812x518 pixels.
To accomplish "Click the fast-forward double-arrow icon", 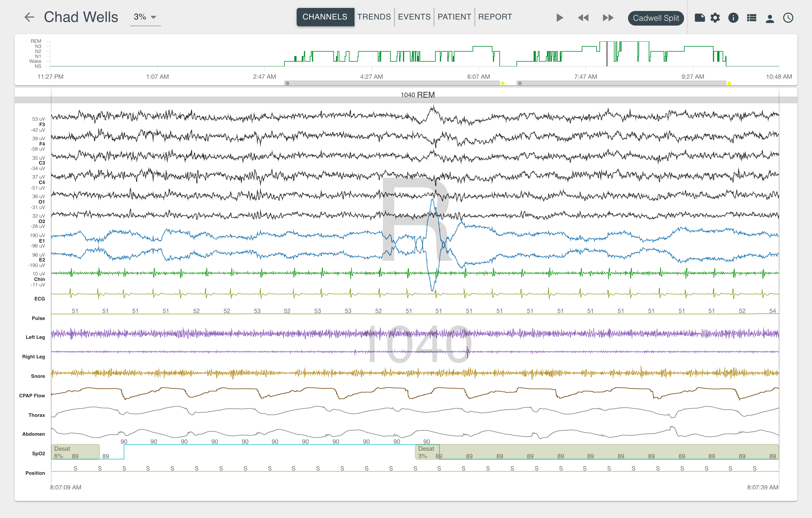I will [608, 18].
